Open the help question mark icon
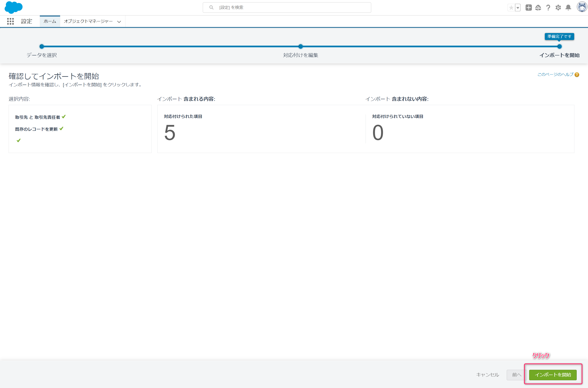Viewport: 588px width, 388px height. tap(548, 8)
